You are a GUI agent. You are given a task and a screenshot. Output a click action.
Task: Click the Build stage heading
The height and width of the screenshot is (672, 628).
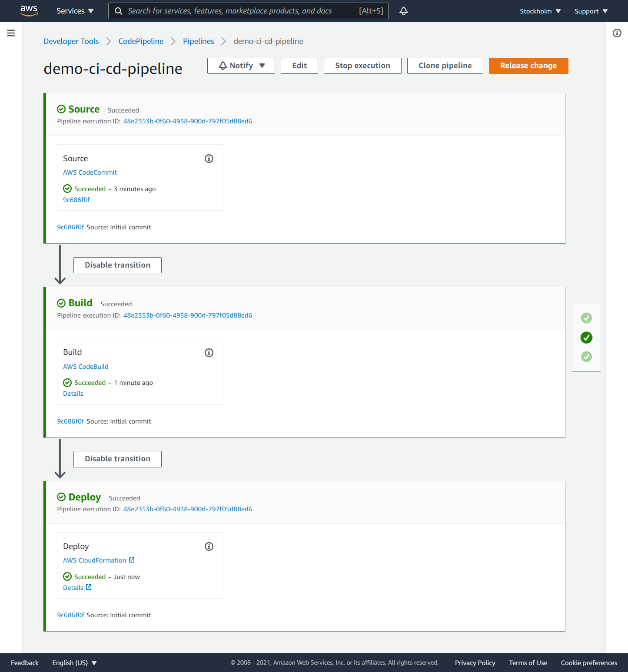tap(80, 303)
